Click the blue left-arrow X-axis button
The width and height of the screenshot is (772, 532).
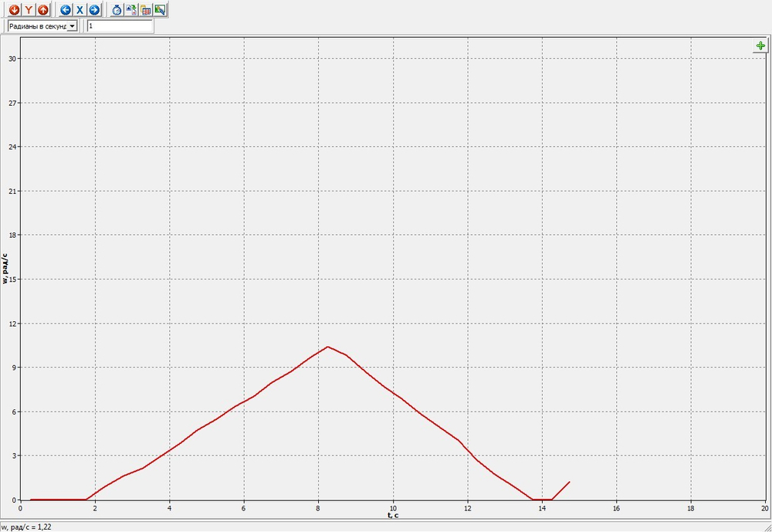pos(66,9)
